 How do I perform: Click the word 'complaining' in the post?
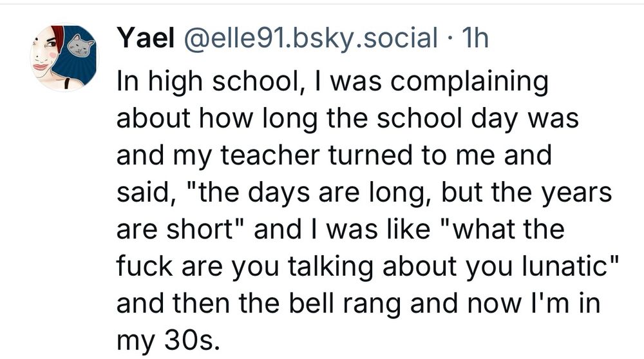[x=469, y=81]
